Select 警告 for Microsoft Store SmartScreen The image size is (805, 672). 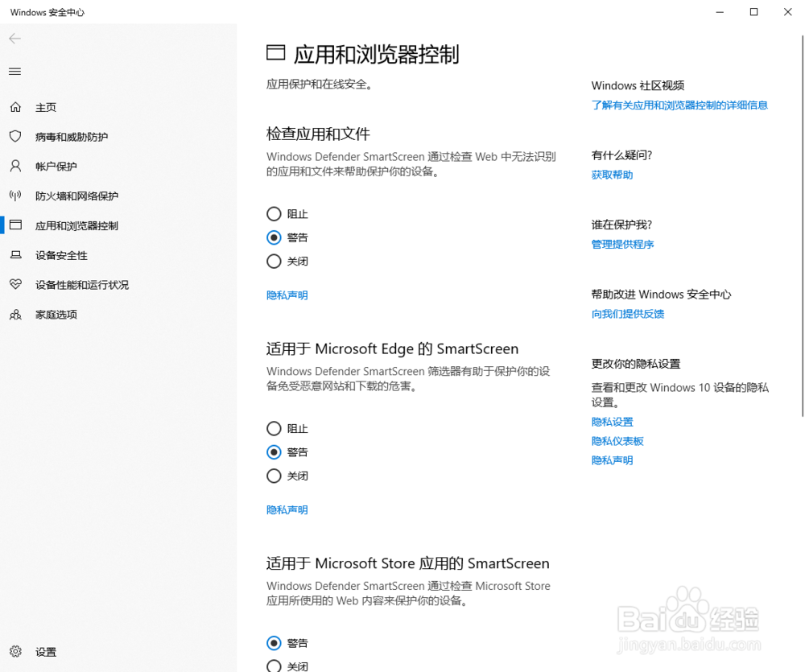click(275, 643)
